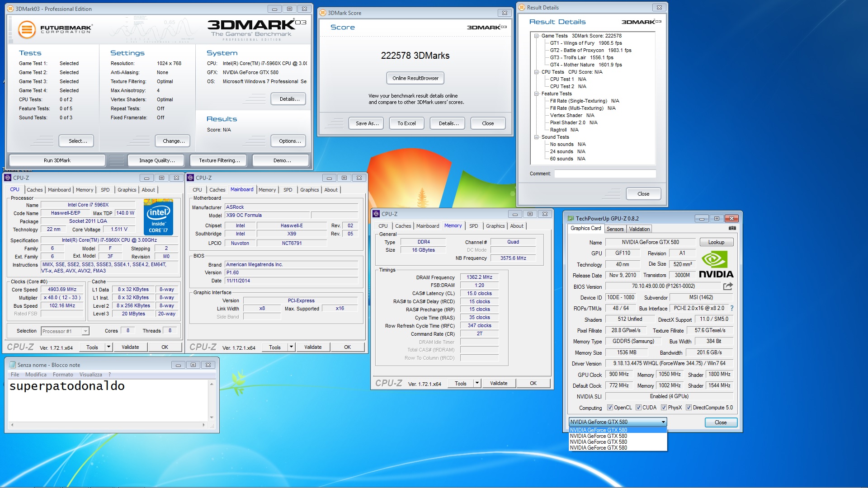Click the Comment input field in Result Details
This screenshot has height=488, width=868.
point(604,174)
